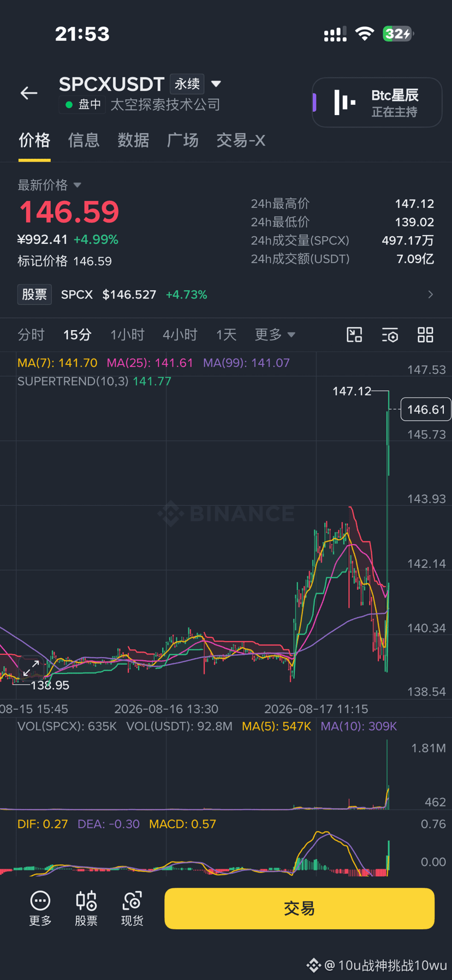Tap the DEA: -0.30 label
The height and width of the screenshot is (980, 452).
click(109, 824)
